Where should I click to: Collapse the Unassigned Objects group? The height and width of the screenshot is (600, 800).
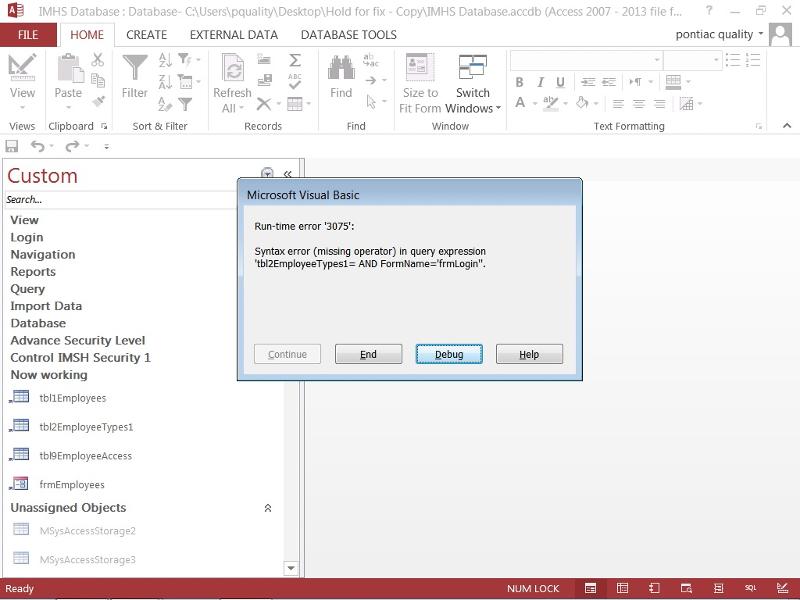[x=267, y=508]
